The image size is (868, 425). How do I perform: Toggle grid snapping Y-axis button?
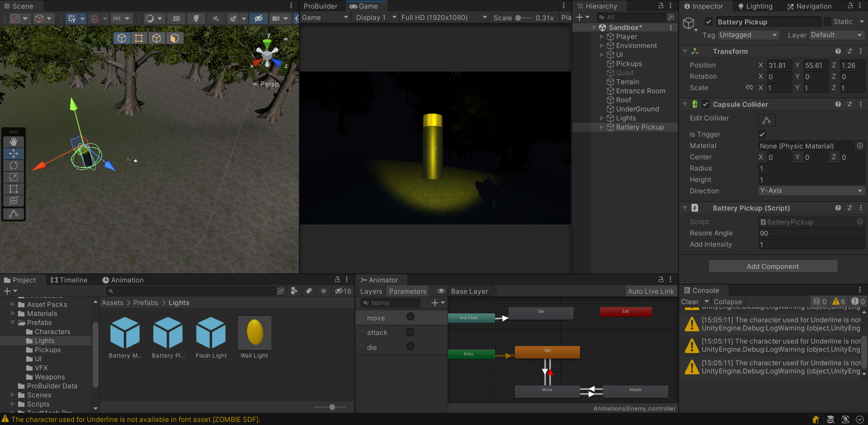coord(71,19)
